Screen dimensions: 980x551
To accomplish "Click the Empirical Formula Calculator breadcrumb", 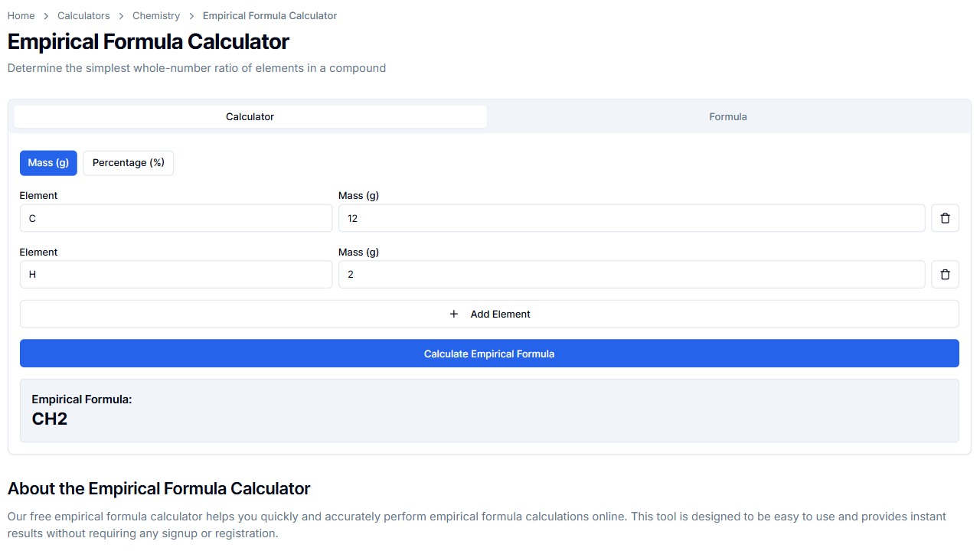I will [x=269, y=15].
